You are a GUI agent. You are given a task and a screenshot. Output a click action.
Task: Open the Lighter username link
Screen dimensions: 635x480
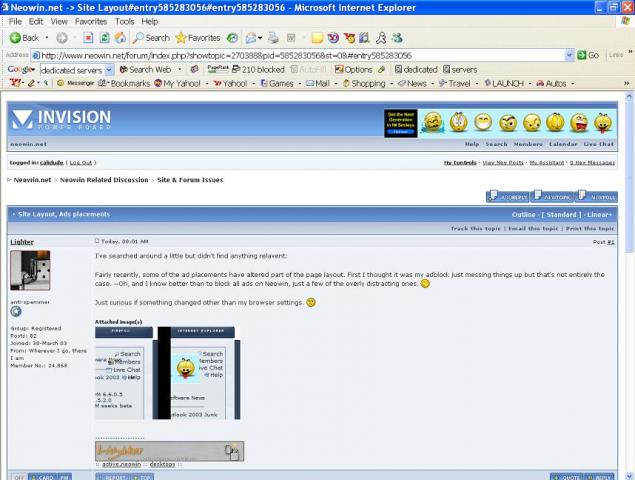pos(22,242)
